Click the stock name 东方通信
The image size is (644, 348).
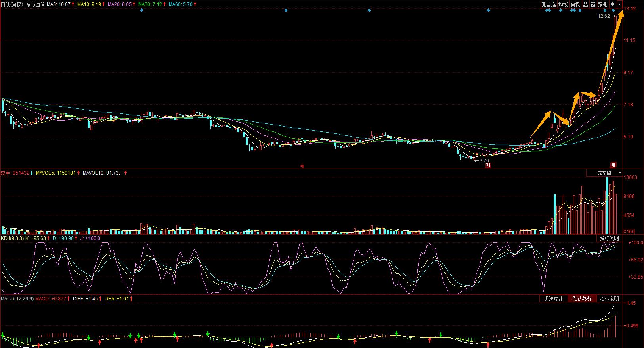click(x=36, y=4)
